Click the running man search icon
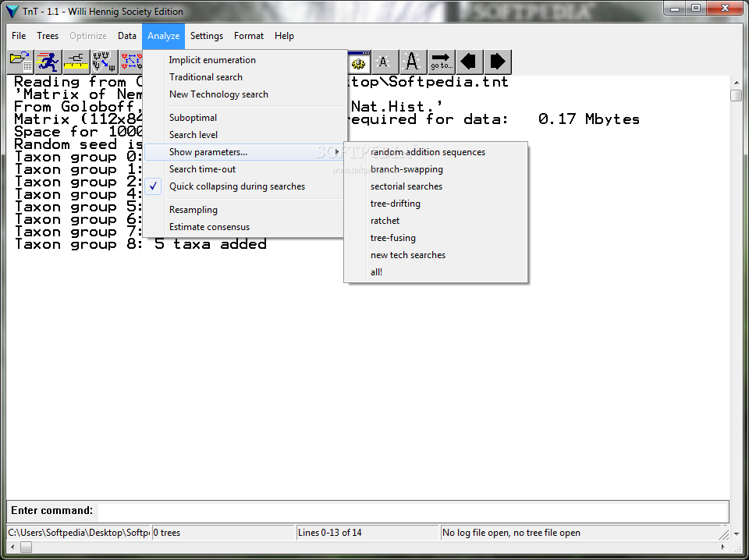Screen dimensions: 749x560 (48, 62)
